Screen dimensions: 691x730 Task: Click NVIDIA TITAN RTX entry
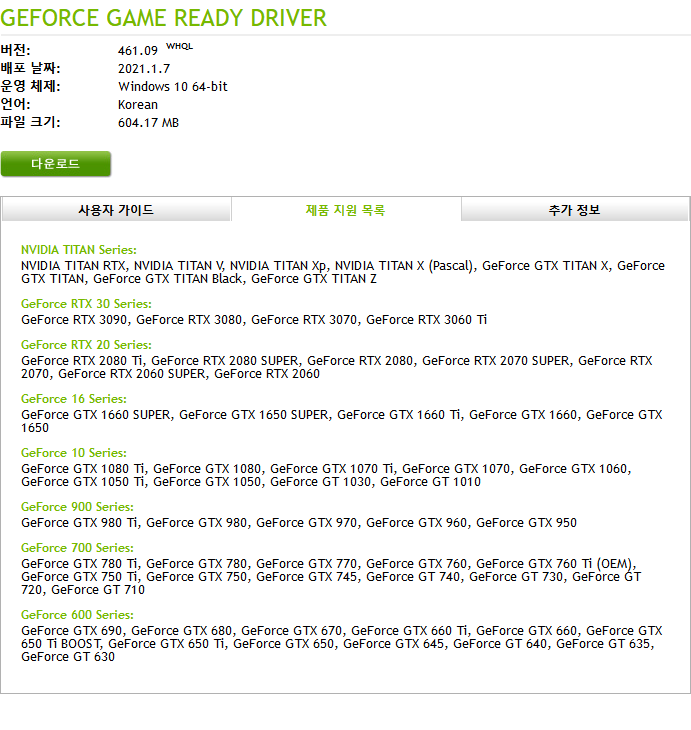click(74, 266)
